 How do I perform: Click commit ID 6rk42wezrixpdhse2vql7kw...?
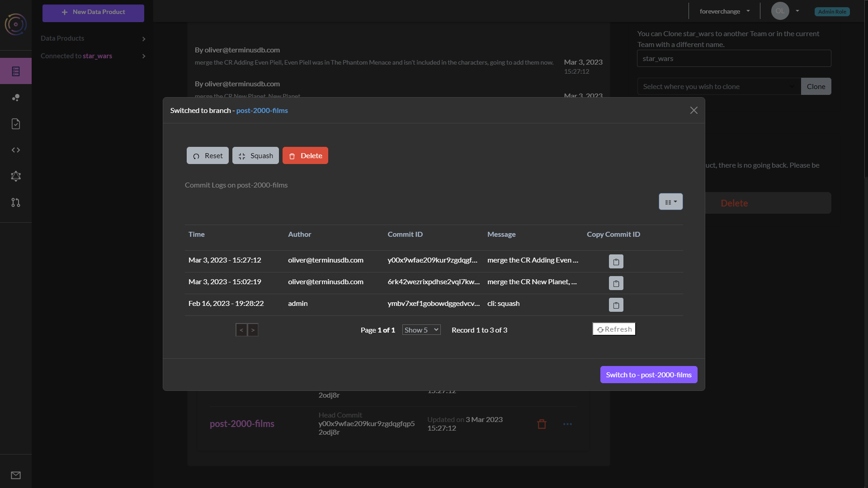tap(434, 282)
